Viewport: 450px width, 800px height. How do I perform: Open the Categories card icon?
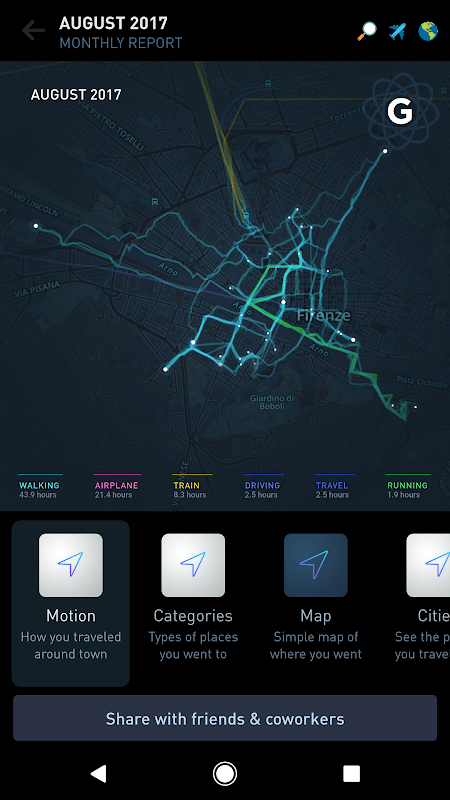pyautogui.click(x=193, y=565)
